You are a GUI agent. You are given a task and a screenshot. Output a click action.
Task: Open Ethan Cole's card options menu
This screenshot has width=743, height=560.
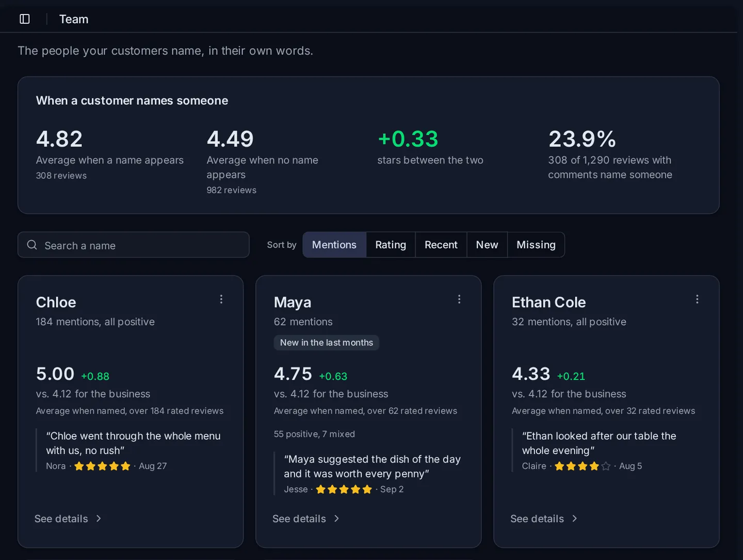(x=697, y=299)
